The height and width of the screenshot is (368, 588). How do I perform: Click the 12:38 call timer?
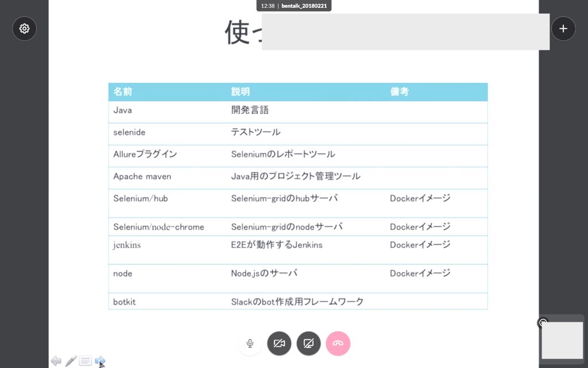268,6
